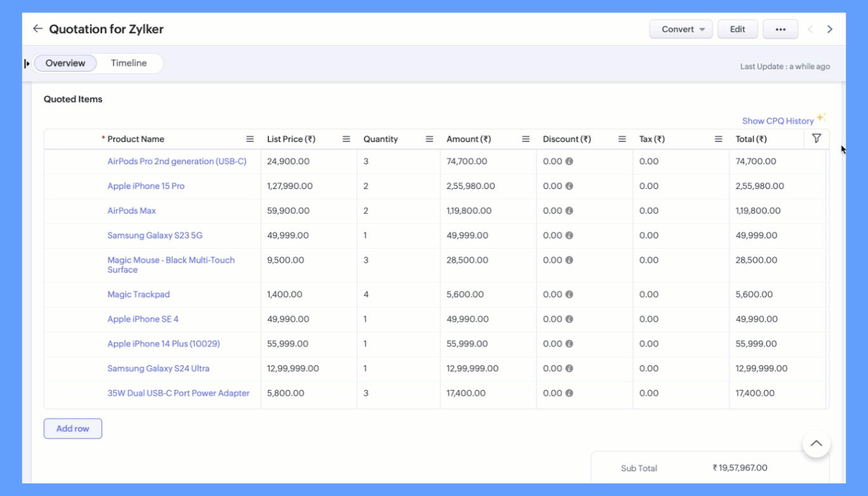Click the list price 1,27,990.00 cell
The height and width of the screenshot is (496, 868).
[x=290, y=186]
